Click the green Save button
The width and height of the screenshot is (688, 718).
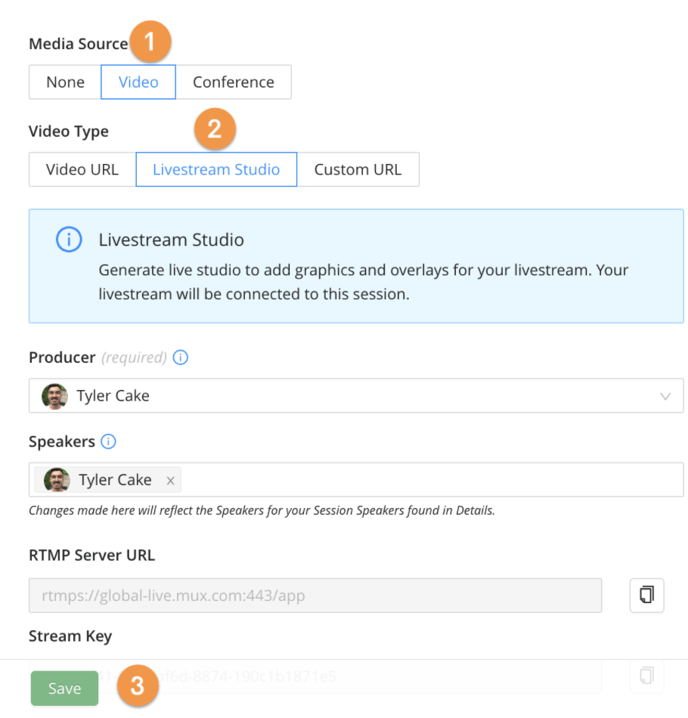point(65,688)
